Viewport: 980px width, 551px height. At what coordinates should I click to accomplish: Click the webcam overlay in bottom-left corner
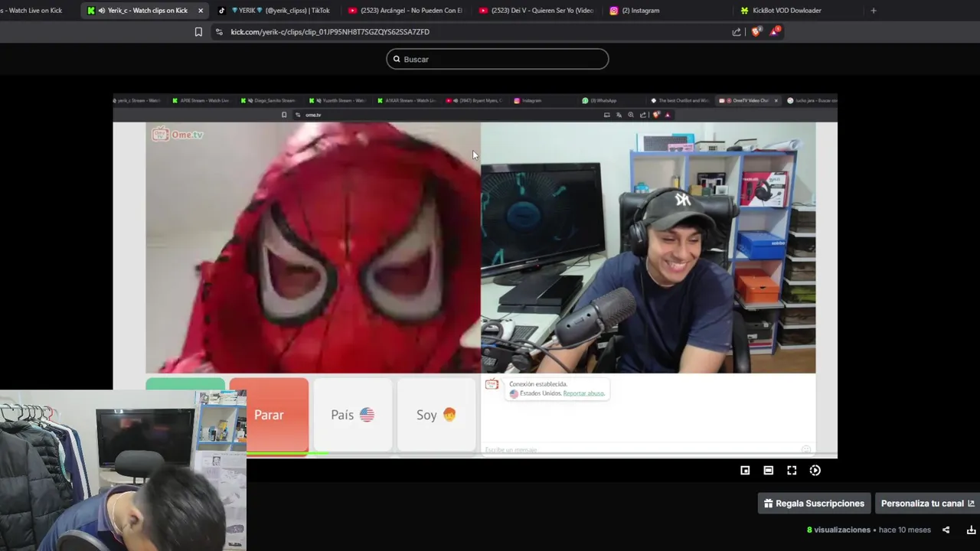123,470
